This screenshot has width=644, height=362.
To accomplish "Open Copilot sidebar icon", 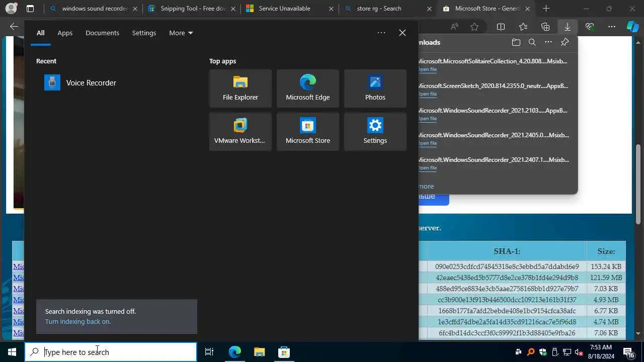I will 633,27.
